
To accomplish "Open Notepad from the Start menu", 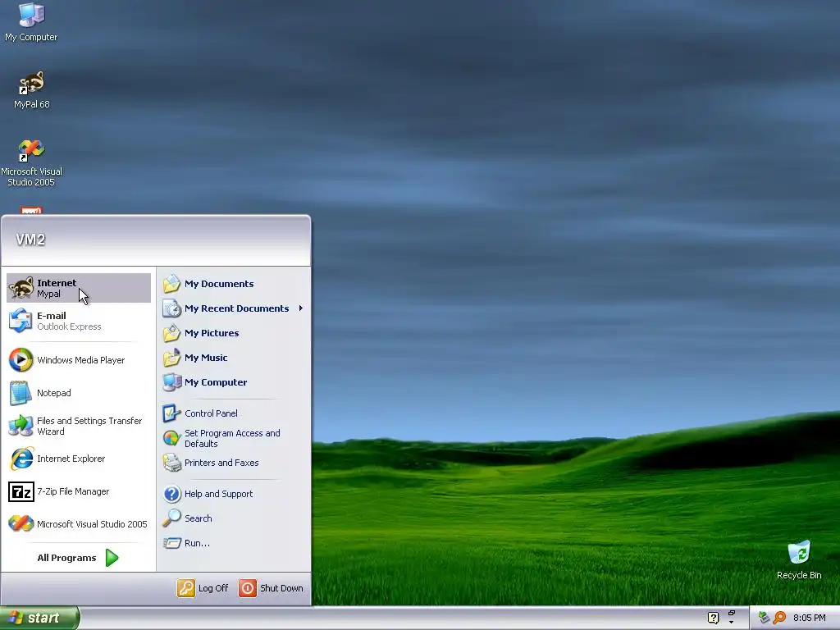I will pos(79,393).
